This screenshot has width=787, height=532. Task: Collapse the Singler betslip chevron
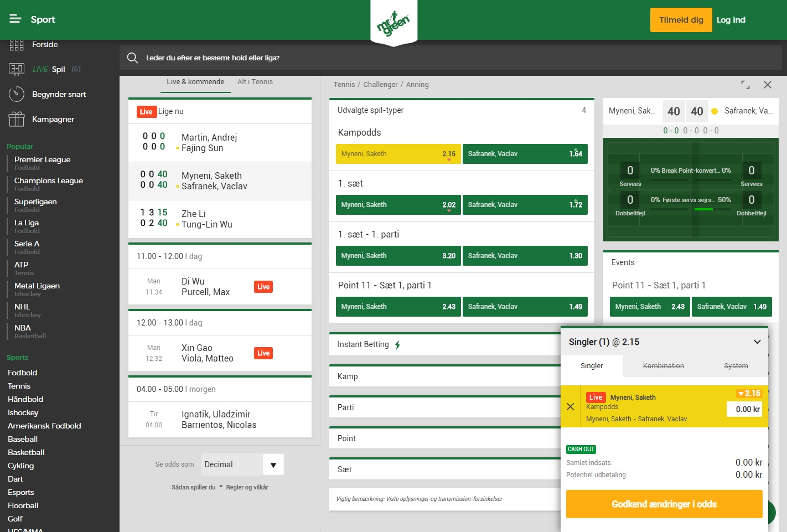pyautogui.click(x=757, y=342)
